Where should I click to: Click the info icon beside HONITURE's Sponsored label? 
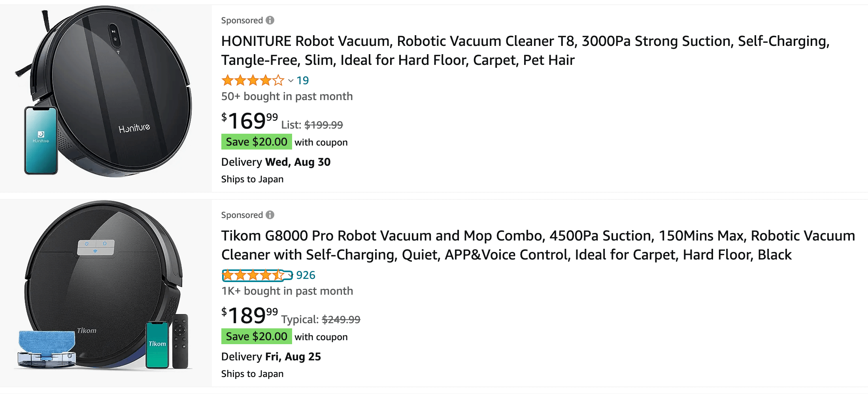pos(270,20)
